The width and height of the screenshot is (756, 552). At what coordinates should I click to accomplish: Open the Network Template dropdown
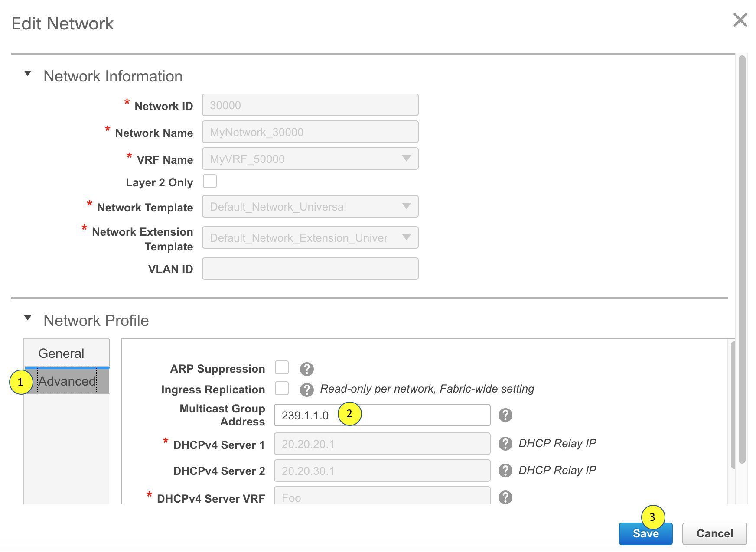[x=406, y=206]
